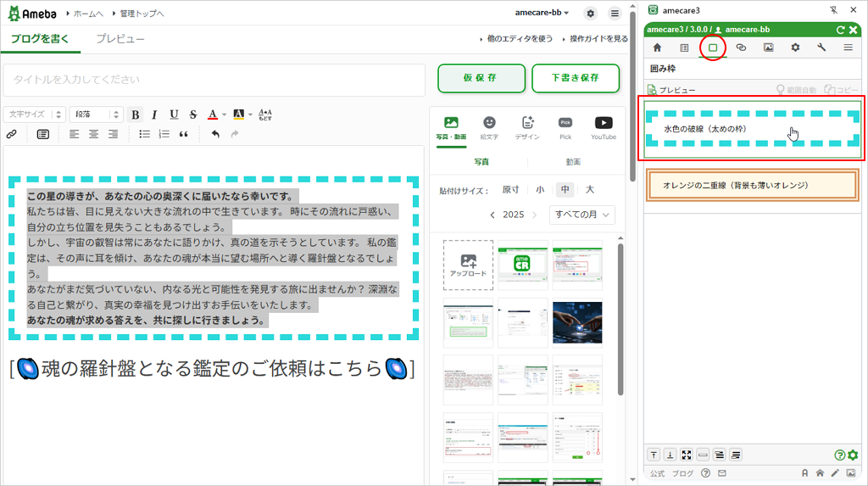This screenshot has width=868, height=486.
Task: Switch to the 動画 tab
Action: coord(573,161)
